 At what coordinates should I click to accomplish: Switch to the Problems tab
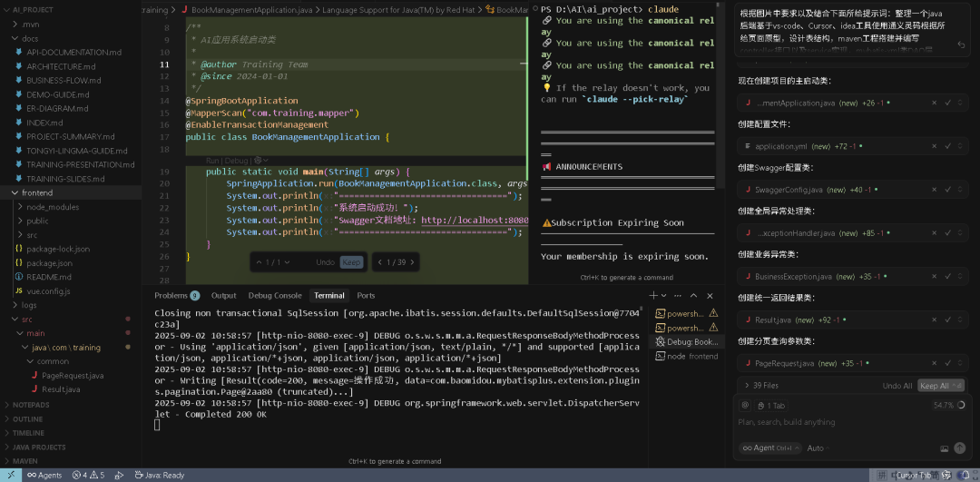point(177,296)
